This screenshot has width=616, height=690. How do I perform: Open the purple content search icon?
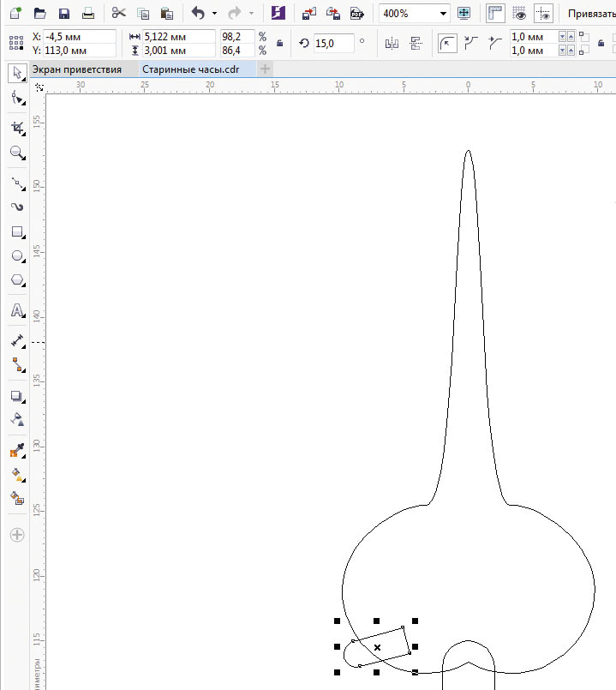tap(278, 13)
